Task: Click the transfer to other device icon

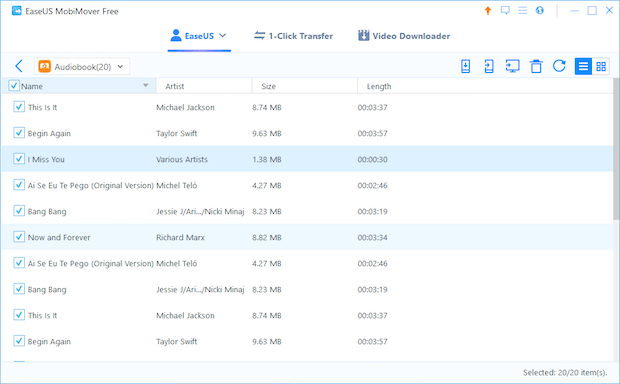Action: coord(489,66)
